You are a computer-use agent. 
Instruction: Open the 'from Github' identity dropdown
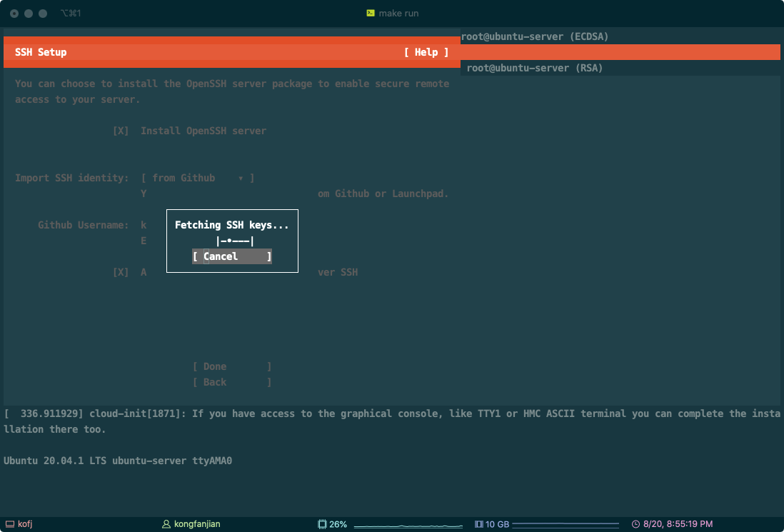pos(197,178)
